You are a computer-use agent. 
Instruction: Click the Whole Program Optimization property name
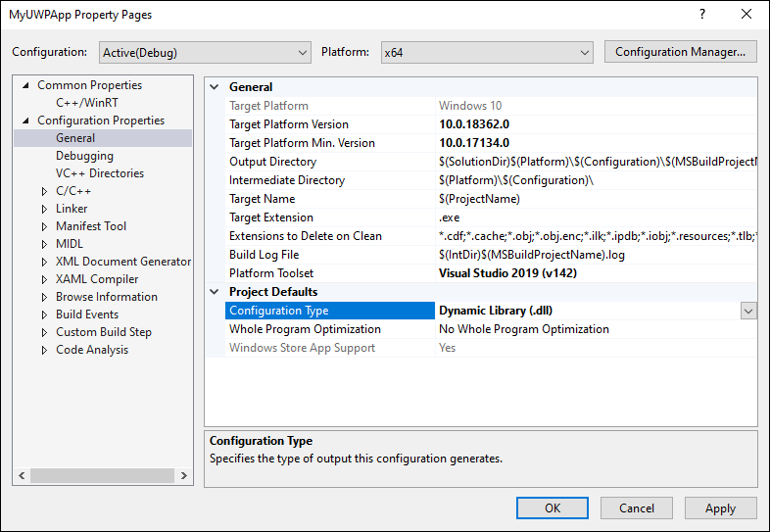[x=305, y=329]
